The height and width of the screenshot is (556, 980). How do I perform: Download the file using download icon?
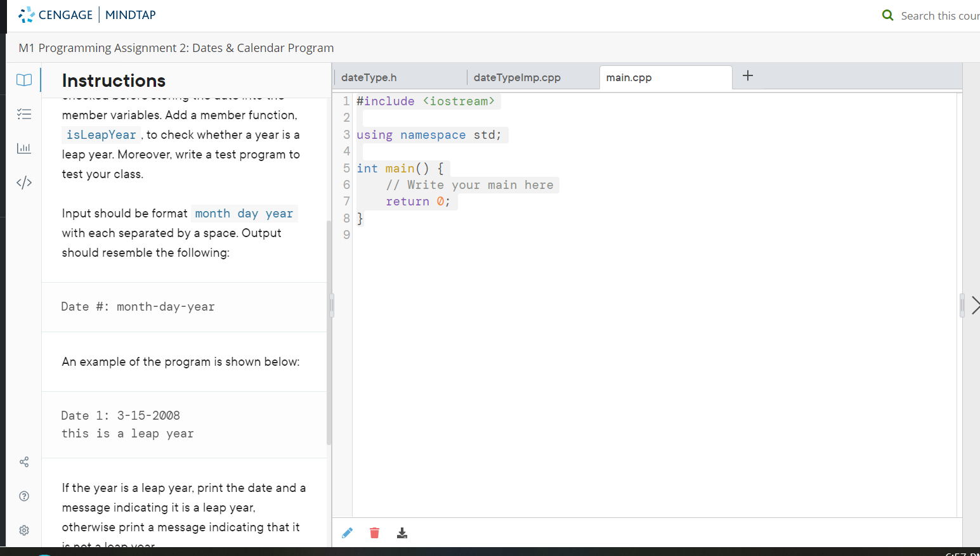click(402, 533)
